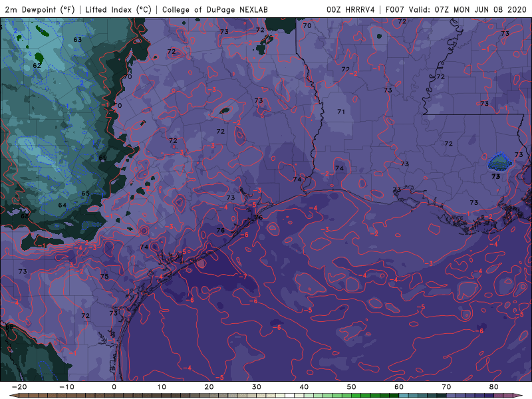Click the "00Z HRRRV4" model run label
The image size is (532, 399).
click(350, 9)
